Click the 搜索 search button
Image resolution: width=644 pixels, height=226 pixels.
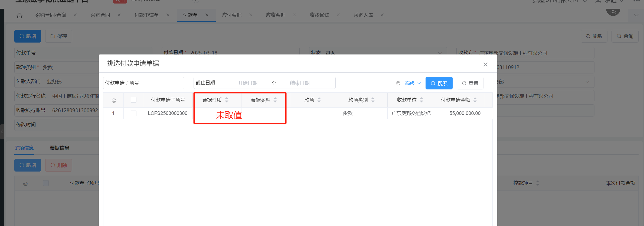439,83
